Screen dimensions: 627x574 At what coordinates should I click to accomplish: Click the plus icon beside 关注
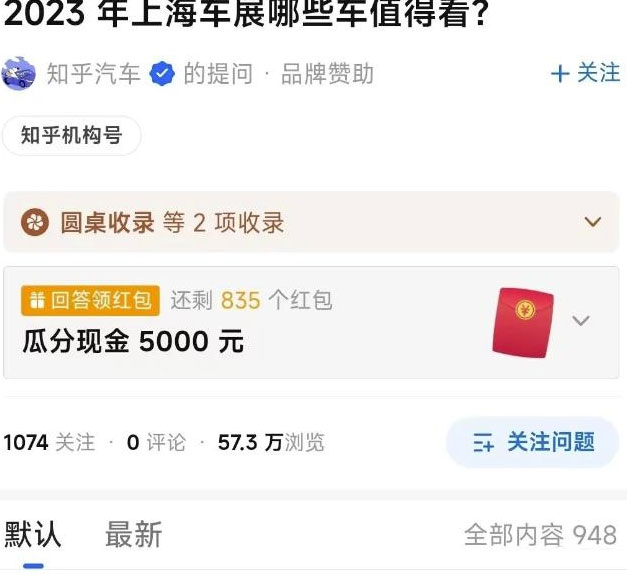[560, 74]
